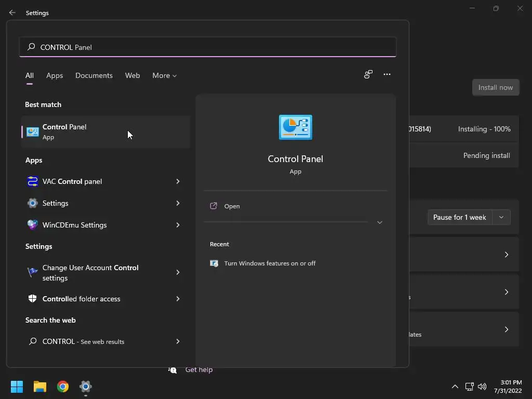Click the Recent heading in preview pane

point(219,244)
